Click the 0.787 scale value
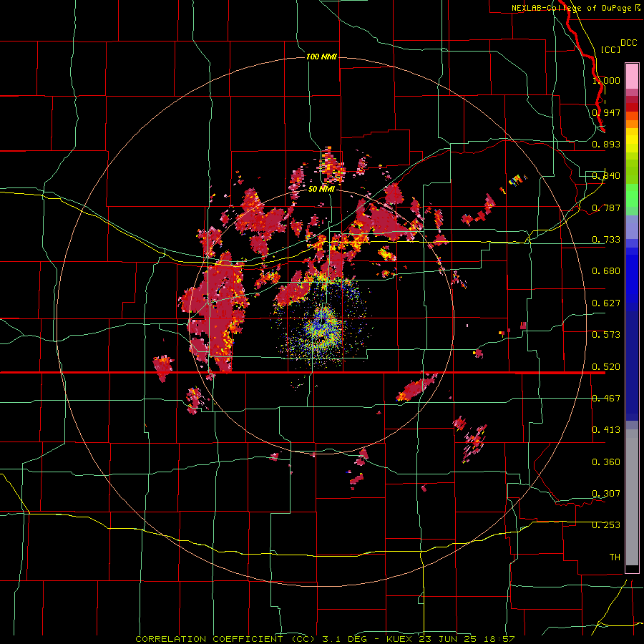Image resolution: width=644 pixels, height=644 pixels. pos(606,208)
